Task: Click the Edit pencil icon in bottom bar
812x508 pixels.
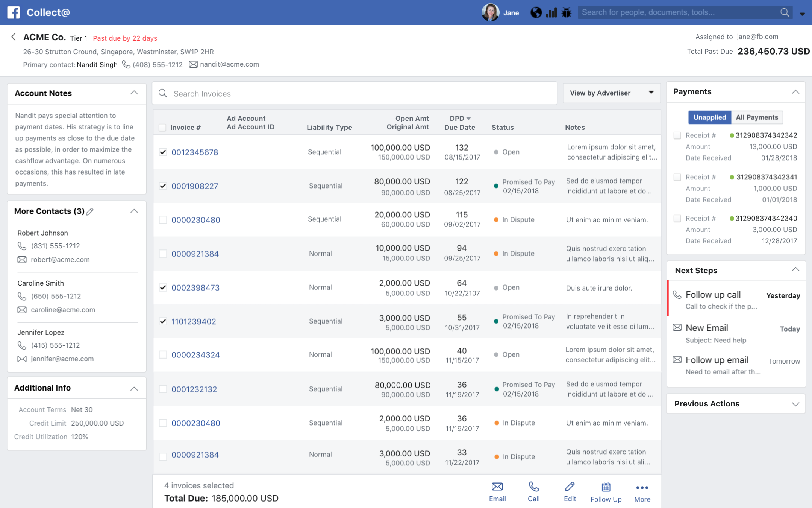Action: coord(570,487)
